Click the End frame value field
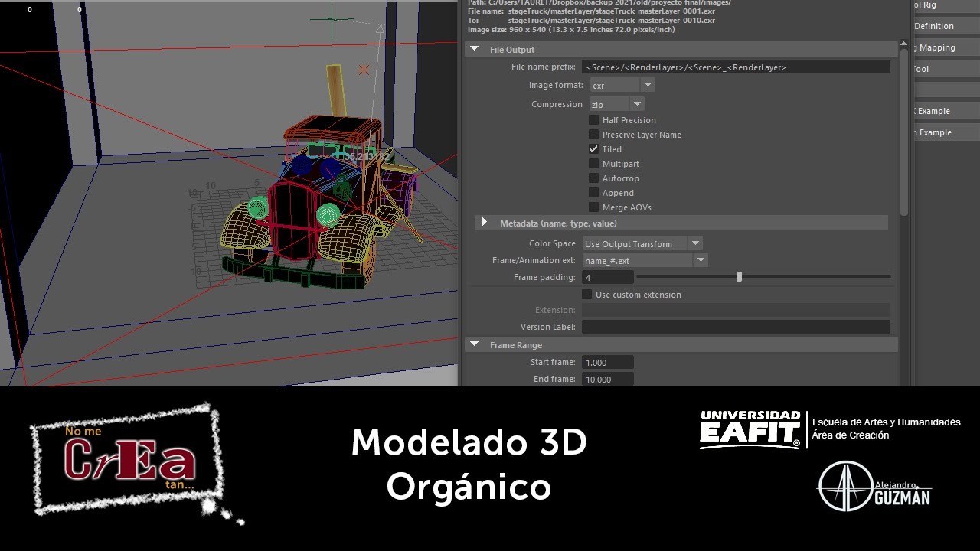 [608, 379]
